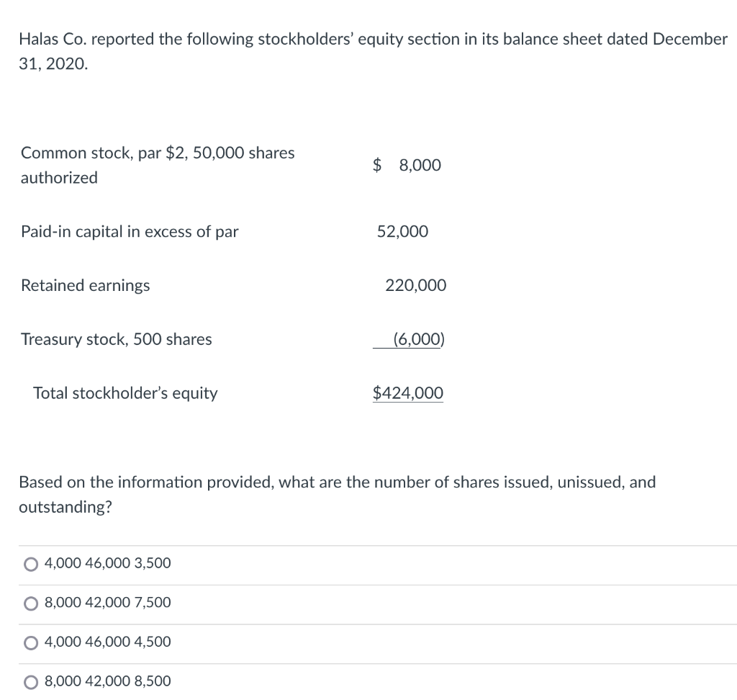The image size is (737, 700).
Task: Click the Total stockholder's equity value $424,000
Action: pos(407,393)
